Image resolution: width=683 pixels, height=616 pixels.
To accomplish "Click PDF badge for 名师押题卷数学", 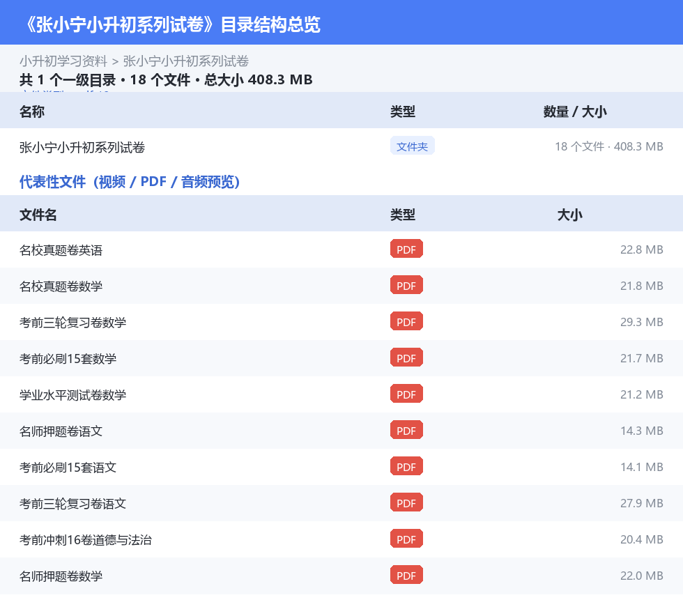I will pos(406,575).
